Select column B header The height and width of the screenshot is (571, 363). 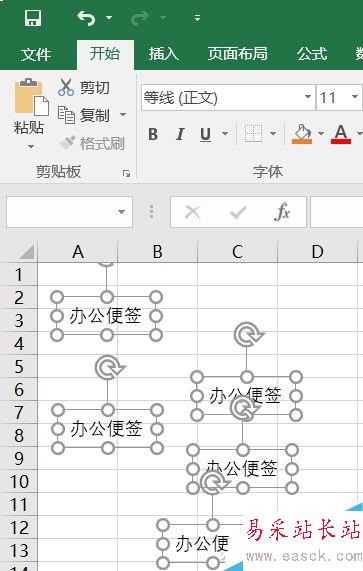(158, 252)
